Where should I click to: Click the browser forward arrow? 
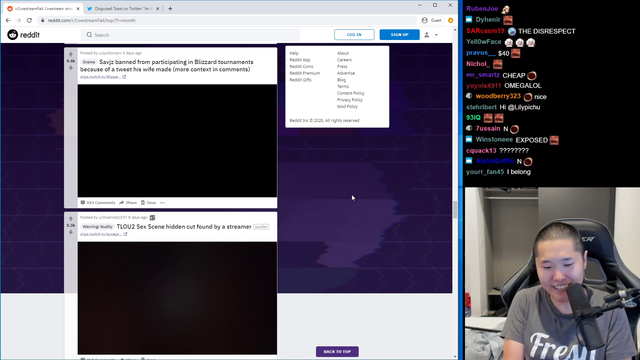18,20
